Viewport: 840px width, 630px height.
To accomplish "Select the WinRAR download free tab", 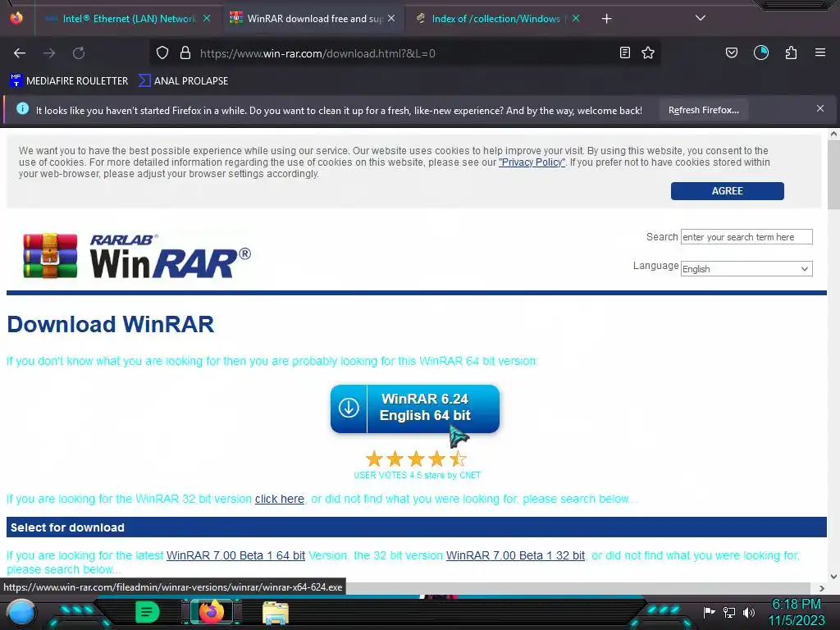I will 314,19.
